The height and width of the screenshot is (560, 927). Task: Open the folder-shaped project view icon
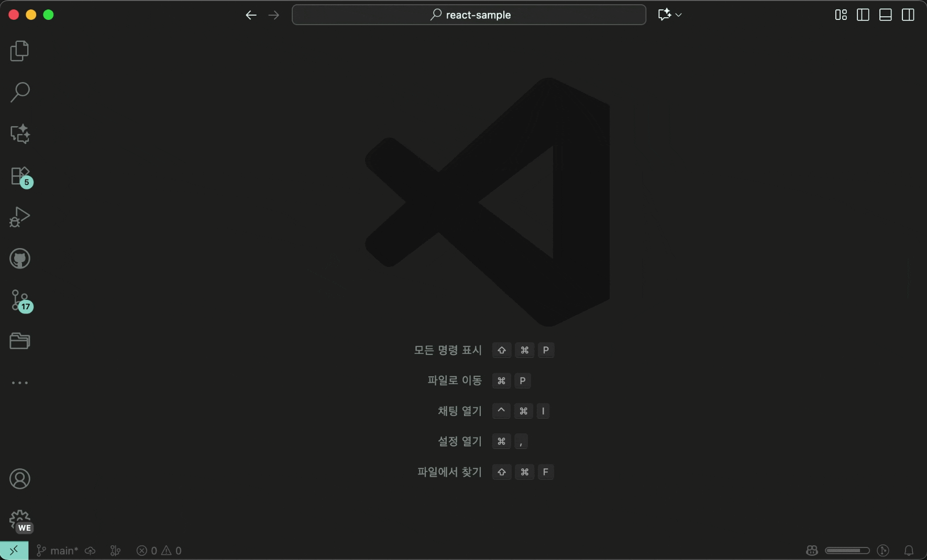[x=20, y=341]
